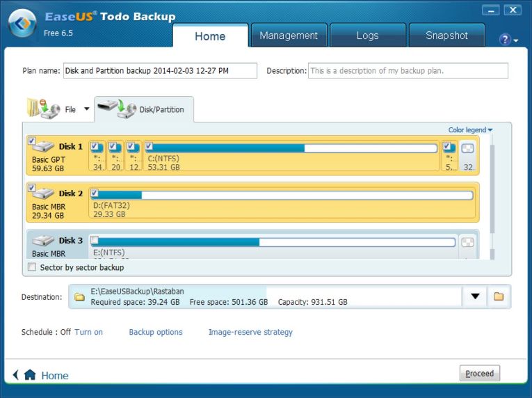
Task: Click the Proceed button
Action: (479, 374)
